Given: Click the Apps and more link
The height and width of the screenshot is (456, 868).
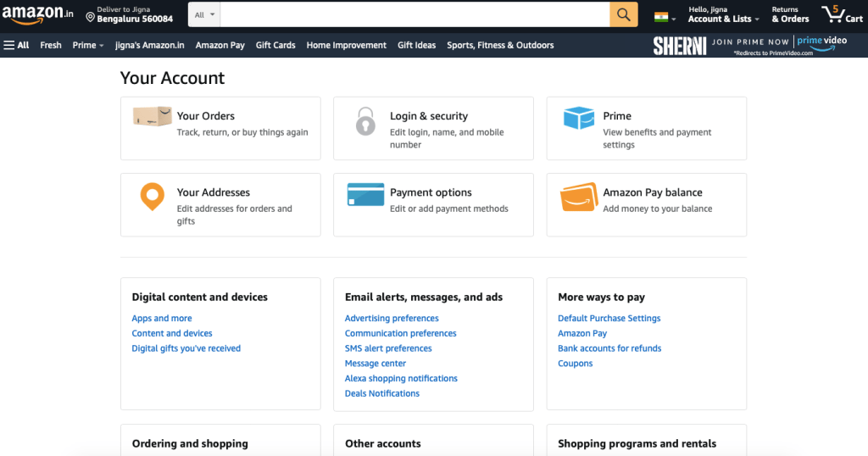Looking at the screenshot, I should click(x=162, y=318).
